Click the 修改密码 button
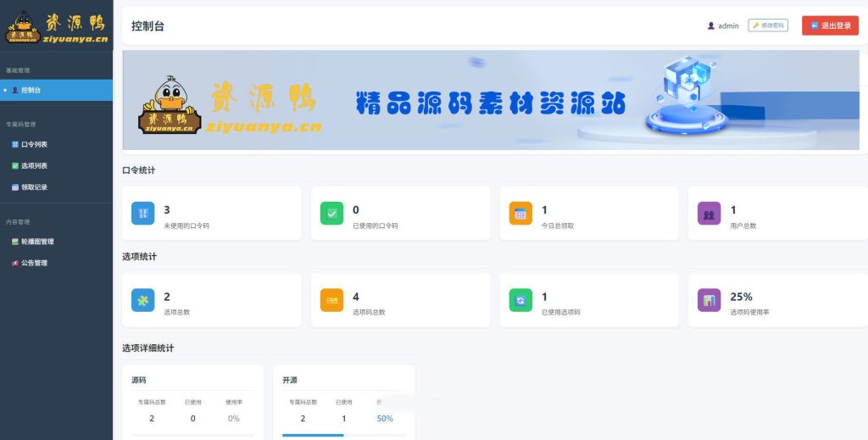 tap(768, 25)
